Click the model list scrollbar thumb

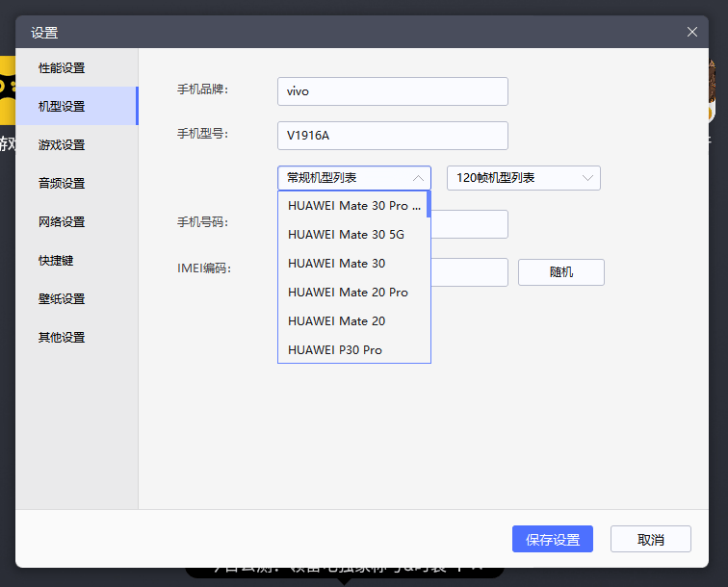(x=429, y=204)
